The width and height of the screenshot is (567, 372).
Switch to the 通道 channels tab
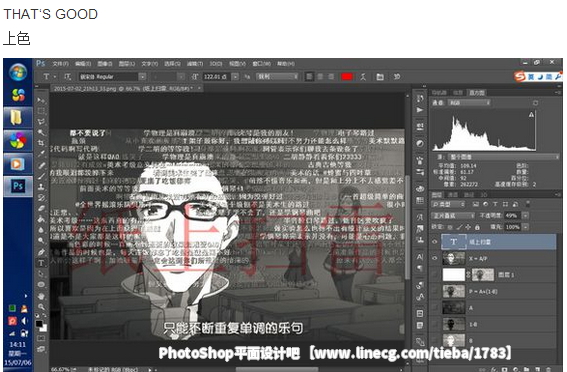click(x=453, y=195)
